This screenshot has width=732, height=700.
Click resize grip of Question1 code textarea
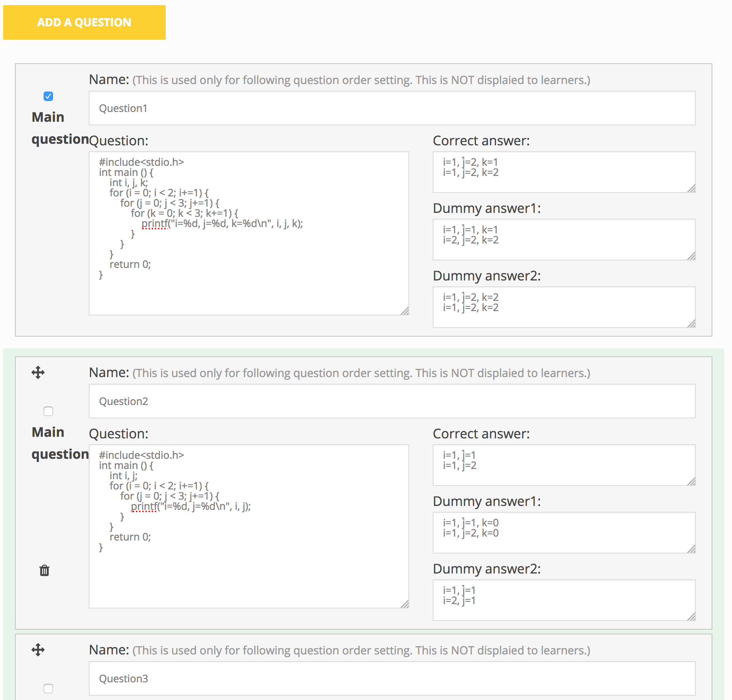(x=405, y=311)
